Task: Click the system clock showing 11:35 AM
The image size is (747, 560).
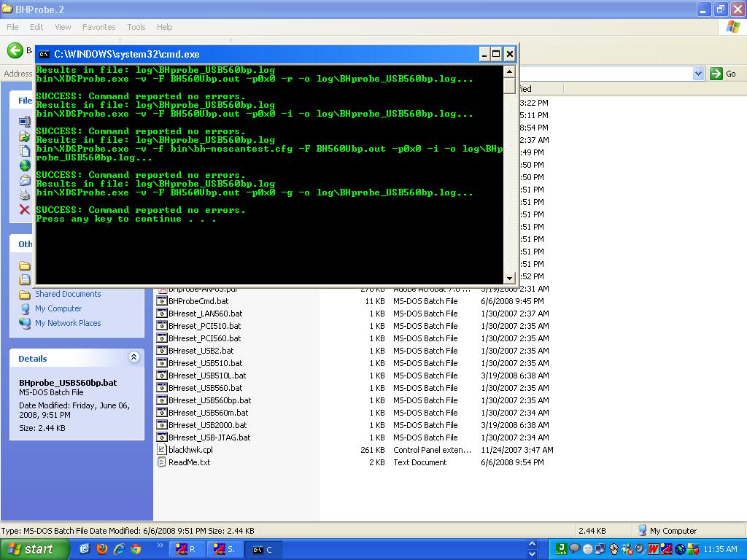Action: coord(720,549)
